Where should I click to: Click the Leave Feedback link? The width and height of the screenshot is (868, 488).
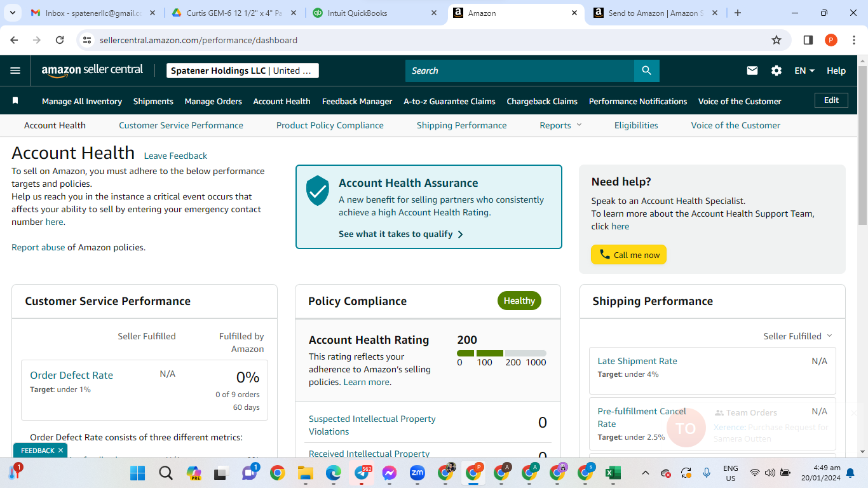pyautogui.click(x=175, y=156)
